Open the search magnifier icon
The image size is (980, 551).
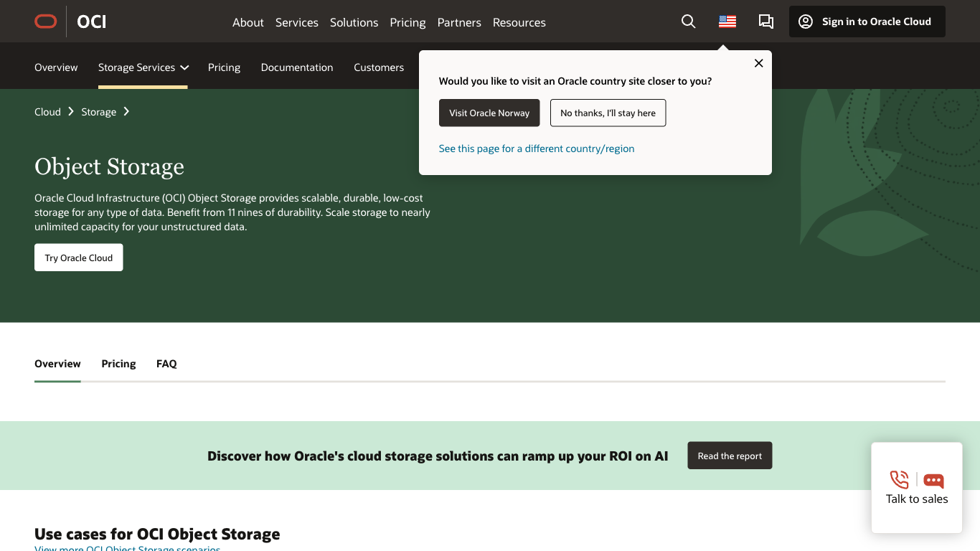(x=688, y=22)
